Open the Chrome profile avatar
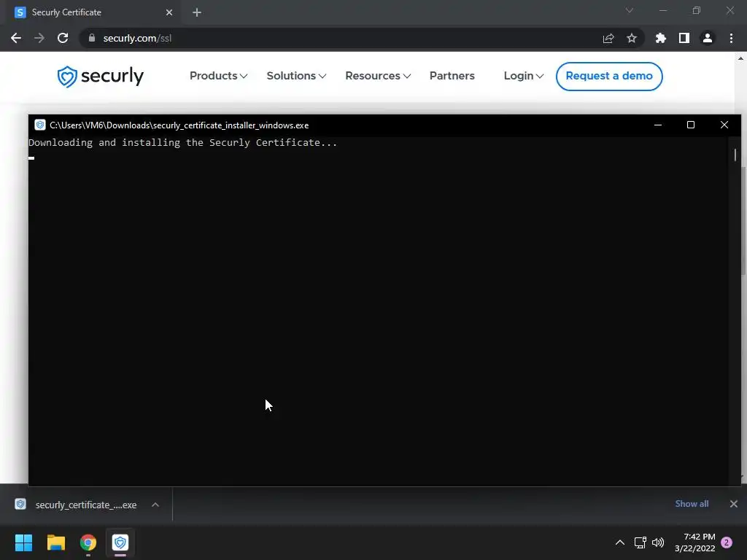Viewport: 747px width, 560px height. (x=708, y=38)
